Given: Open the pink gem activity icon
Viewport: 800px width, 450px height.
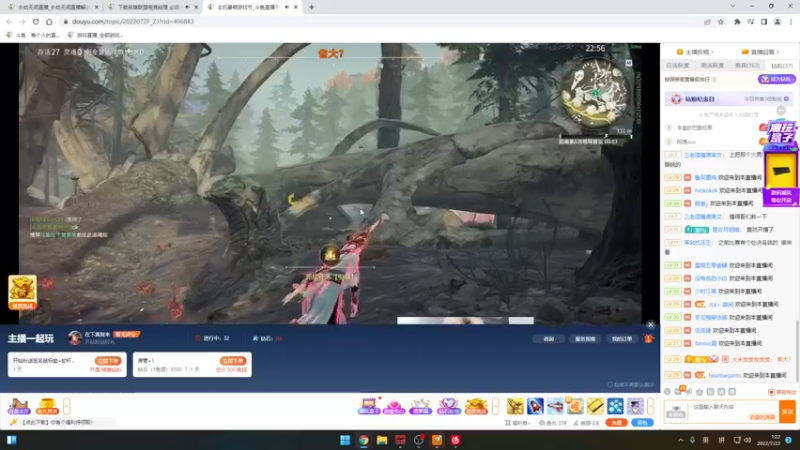Looking at the screenshot, I should pyautogui.click(x=394, y=406).
